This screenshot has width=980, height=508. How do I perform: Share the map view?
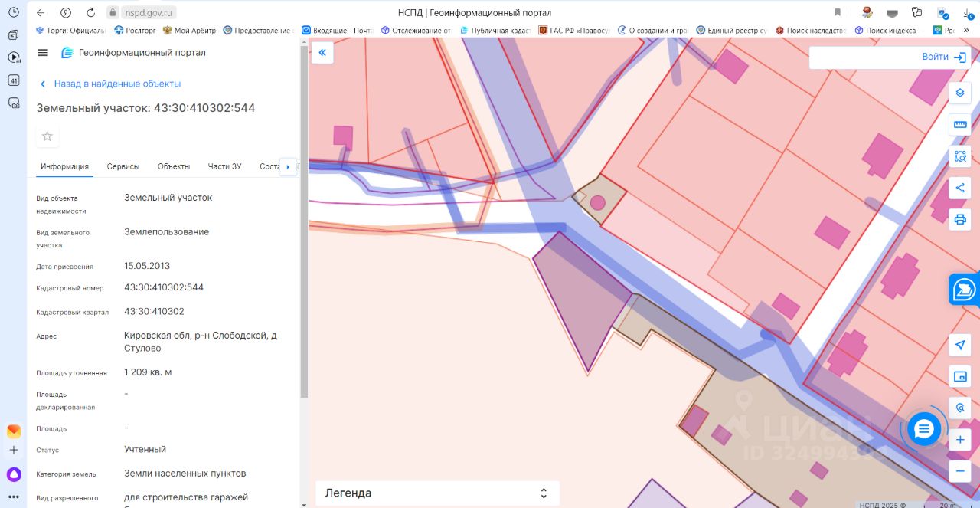[x=960, y=188]
